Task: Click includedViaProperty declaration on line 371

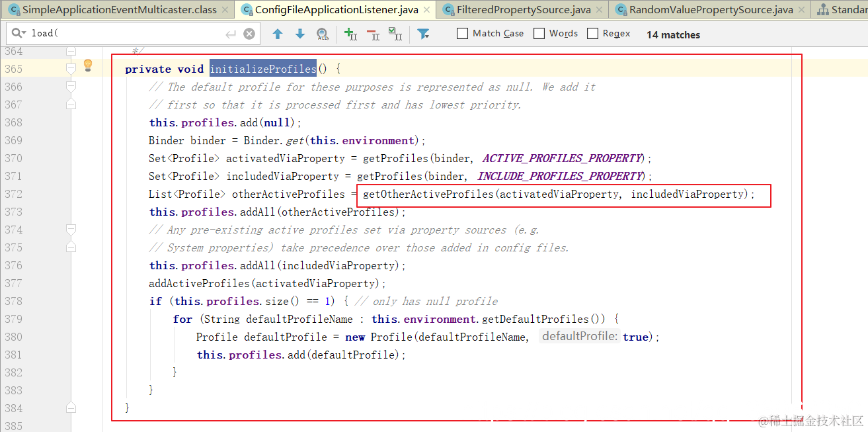Action: [x=283, y=176]
